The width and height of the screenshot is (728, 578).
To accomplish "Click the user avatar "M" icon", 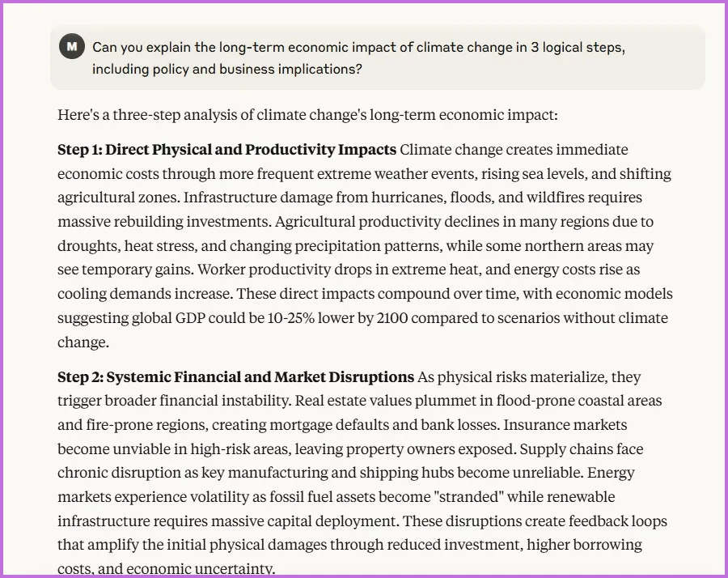I will [x=72, y=46].
